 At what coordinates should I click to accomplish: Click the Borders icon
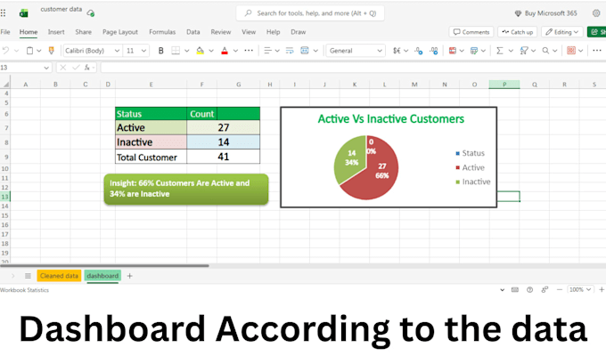pyautogui.click(x=176, y=51)
